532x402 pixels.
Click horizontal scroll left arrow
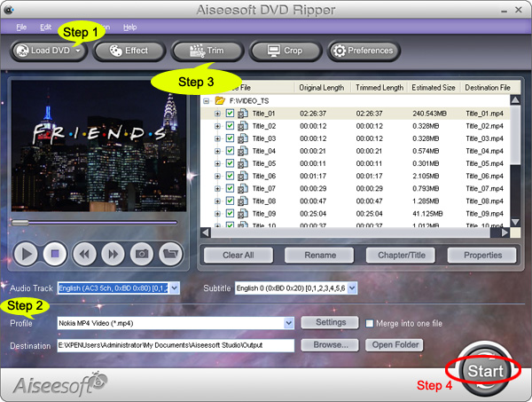coord(206,233)
